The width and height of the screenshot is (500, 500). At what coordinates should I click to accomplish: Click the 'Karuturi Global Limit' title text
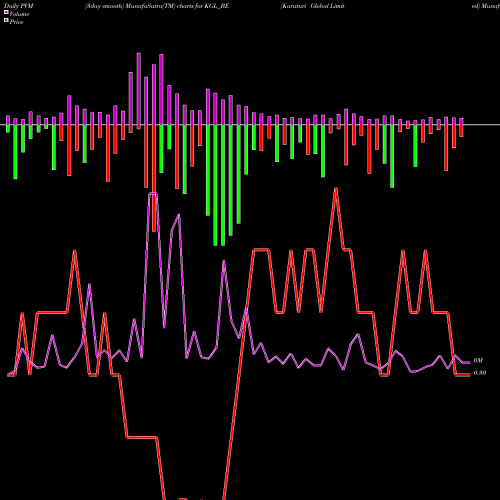click(313, 6)
